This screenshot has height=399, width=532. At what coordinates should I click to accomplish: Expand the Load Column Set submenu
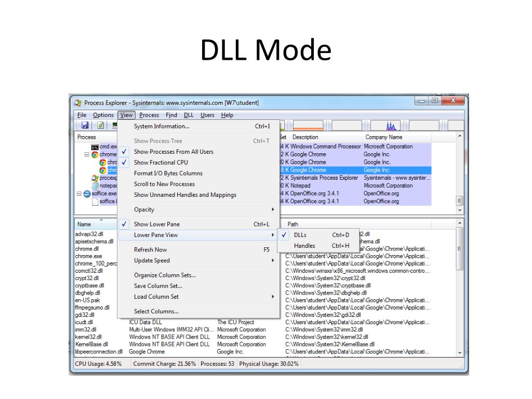198,297
